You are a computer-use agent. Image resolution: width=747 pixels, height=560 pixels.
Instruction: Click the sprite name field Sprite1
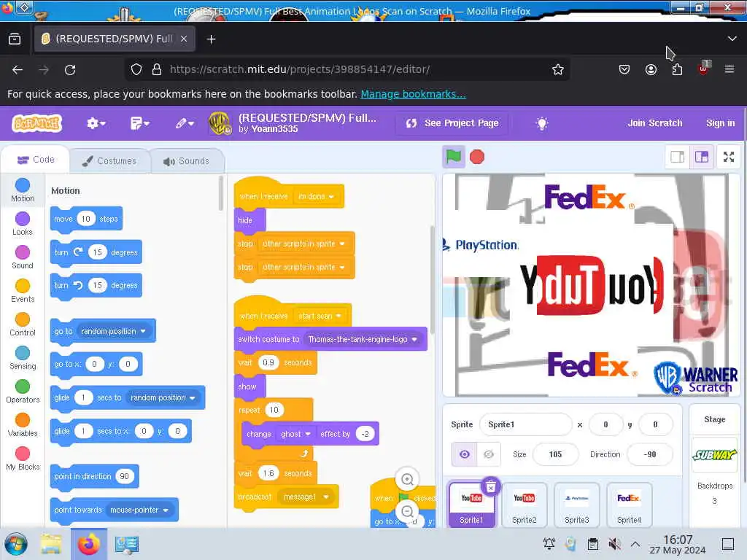(x=525, y=424)
